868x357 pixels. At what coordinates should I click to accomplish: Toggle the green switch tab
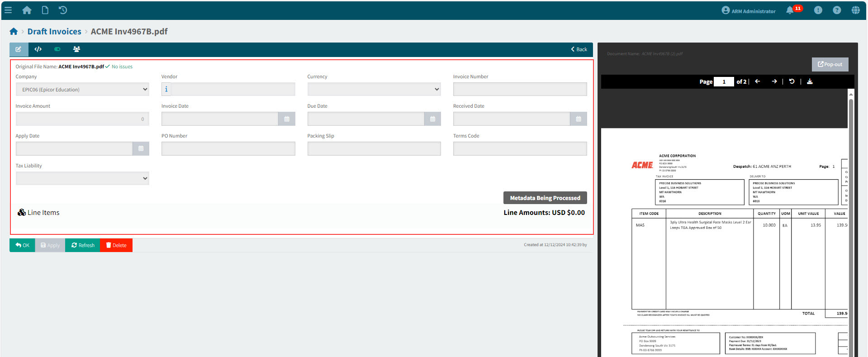(x=57, y=49)
